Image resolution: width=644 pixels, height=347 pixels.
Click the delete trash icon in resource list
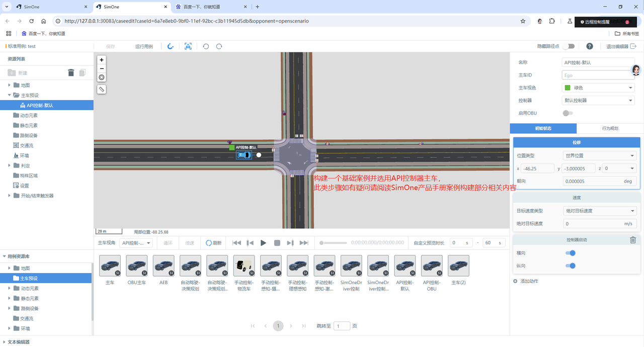click(71, 73)
